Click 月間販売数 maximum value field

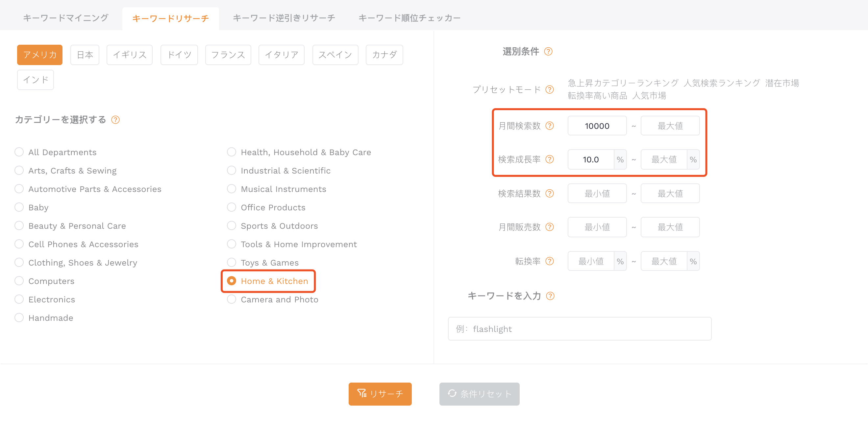pyautogui.click(x=670, y=227)
